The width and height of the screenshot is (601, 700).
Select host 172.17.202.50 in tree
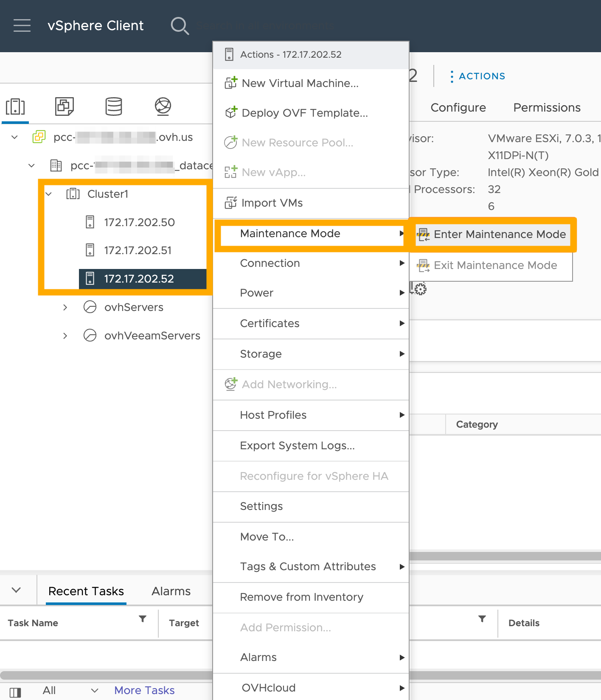(x=139, y=222)
